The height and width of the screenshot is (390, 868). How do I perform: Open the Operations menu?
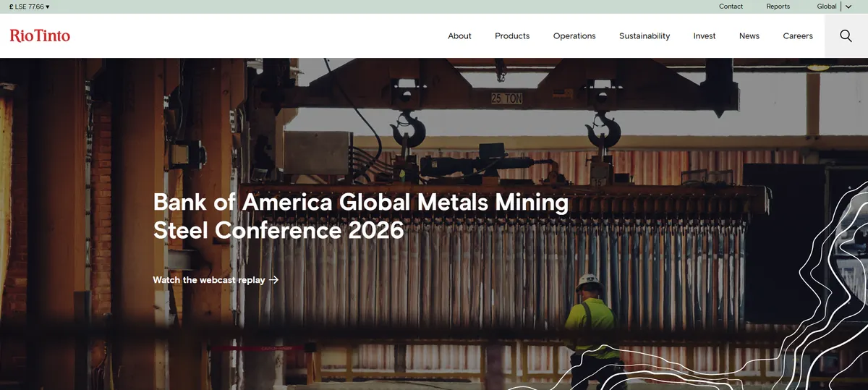coord(574,35)
